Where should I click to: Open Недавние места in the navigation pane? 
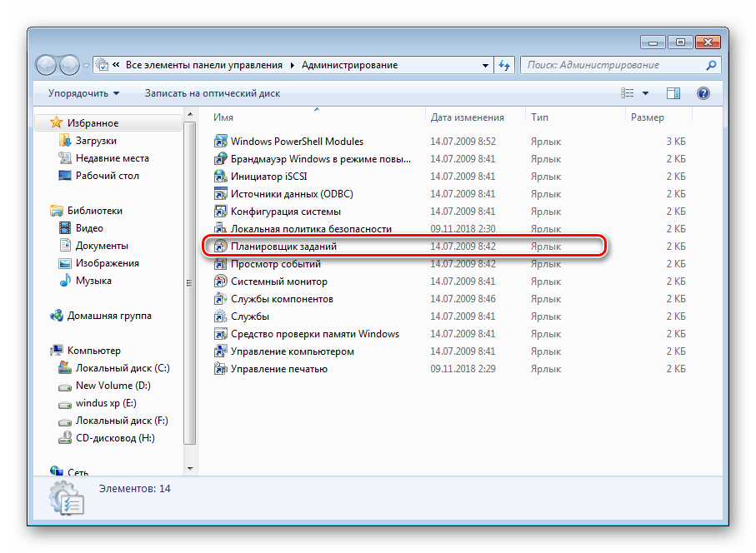point(112,158)
